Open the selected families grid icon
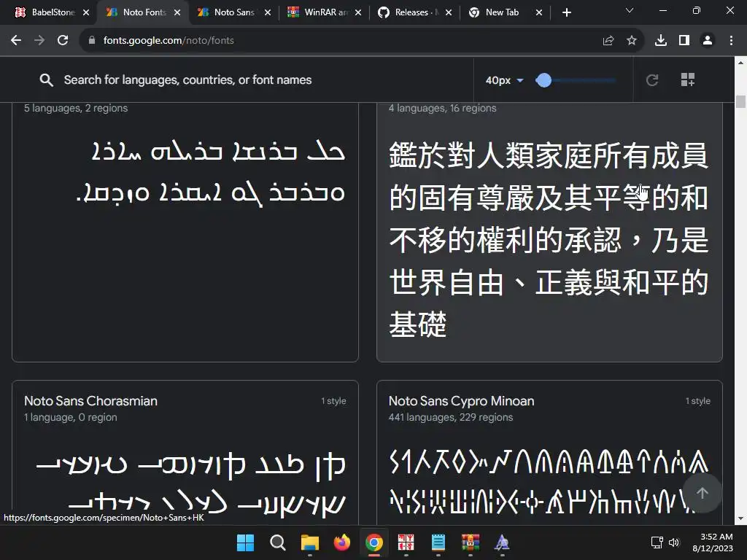Viewport: 747px width, 560px height. [687, 79]
